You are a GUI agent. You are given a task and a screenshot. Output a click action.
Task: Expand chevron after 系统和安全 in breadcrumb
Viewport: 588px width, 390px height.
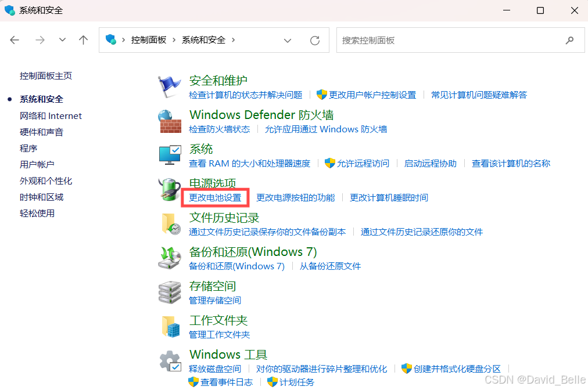(233, 40)
